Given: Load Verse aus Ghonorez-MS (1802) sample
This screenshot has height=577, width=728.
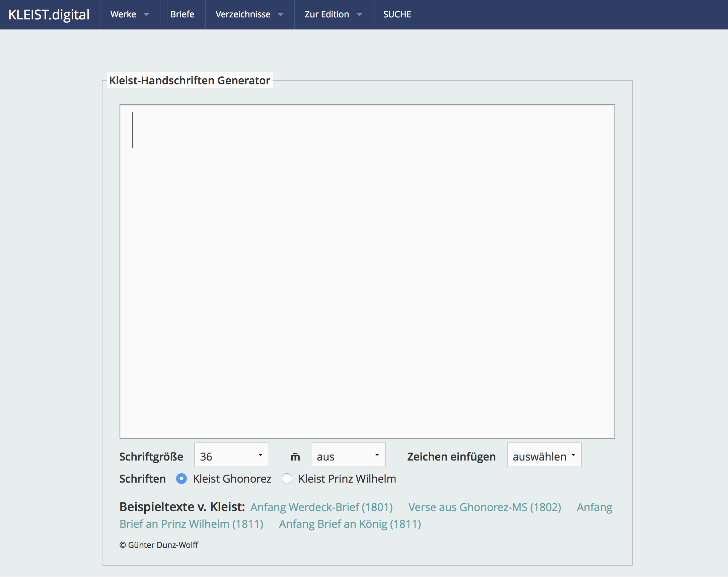Looking at the screenshot, I should tap(485, 507).
